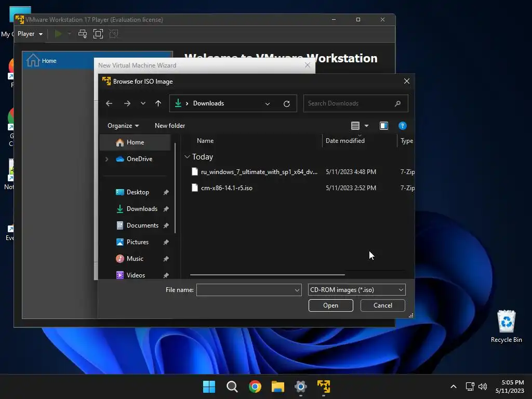The height and width of the screenshot is (399, 532).
Task: Open recent locations chevron dropdown
Action: (143, 103)
